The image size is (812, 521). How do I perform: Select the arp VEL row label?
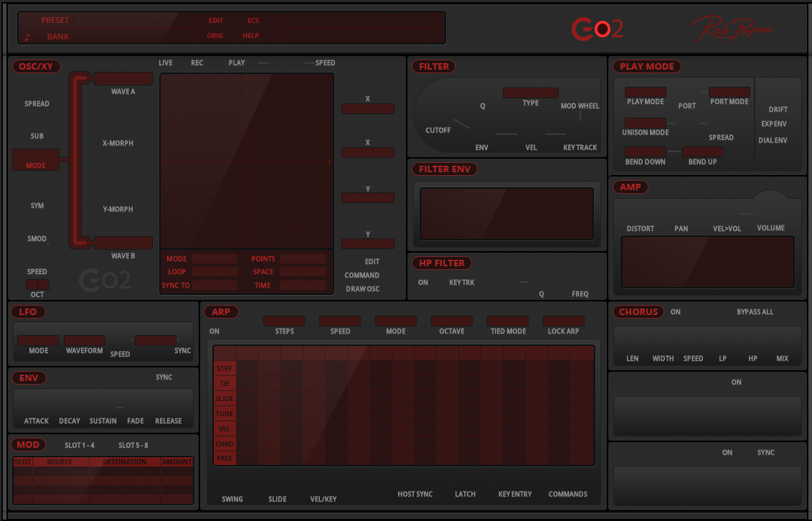[225, 429]
